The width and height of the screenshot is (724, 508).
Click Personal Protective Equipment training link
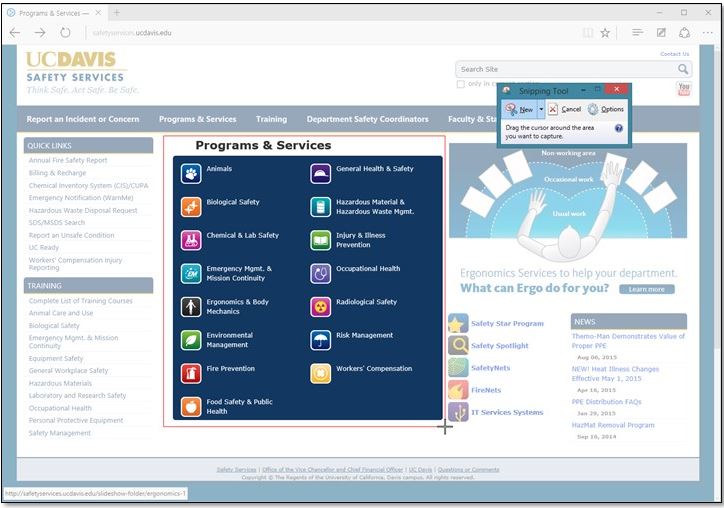(76, 420)
